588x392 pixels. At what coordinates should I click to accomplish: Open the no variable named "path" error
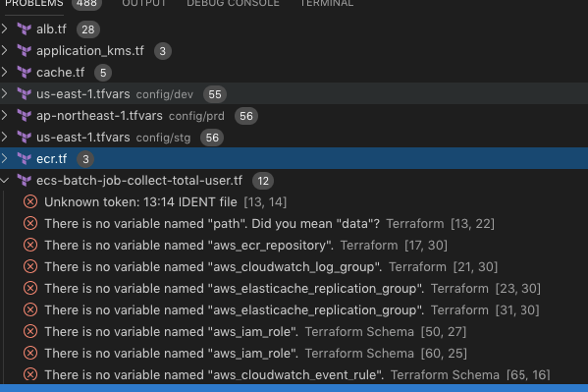pos(294,224)
